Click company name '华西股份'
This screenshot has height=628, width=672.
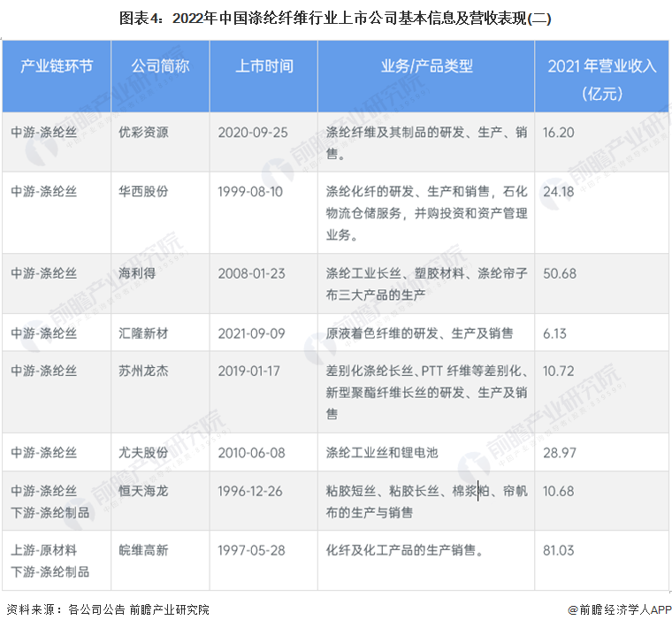pos(143,192)
